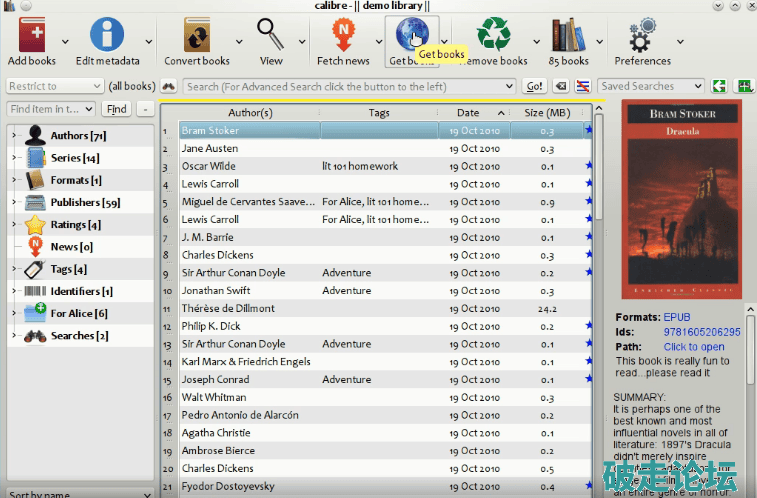Click the Remove books recycle icon
The image size is (757, 498).
tap(493, 35)
